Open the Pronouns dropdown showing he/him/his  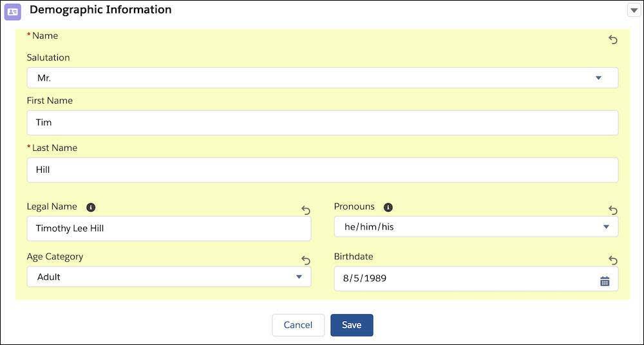[475, 227]
